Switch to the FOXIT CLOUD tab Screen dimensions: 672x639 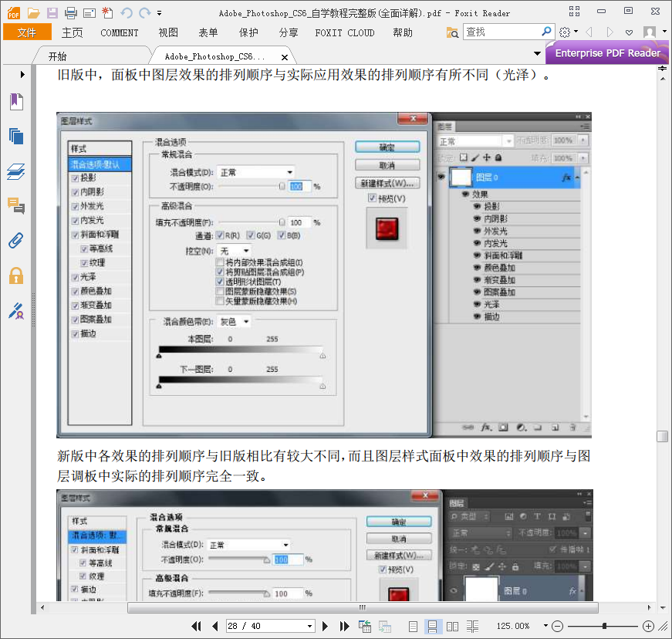(x=345, y=33)
